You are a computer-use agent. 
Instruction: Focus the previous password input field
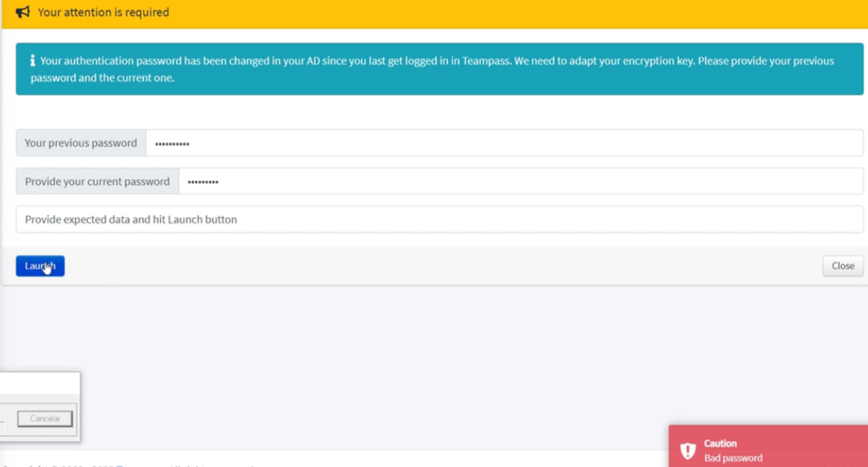(505, 143)
